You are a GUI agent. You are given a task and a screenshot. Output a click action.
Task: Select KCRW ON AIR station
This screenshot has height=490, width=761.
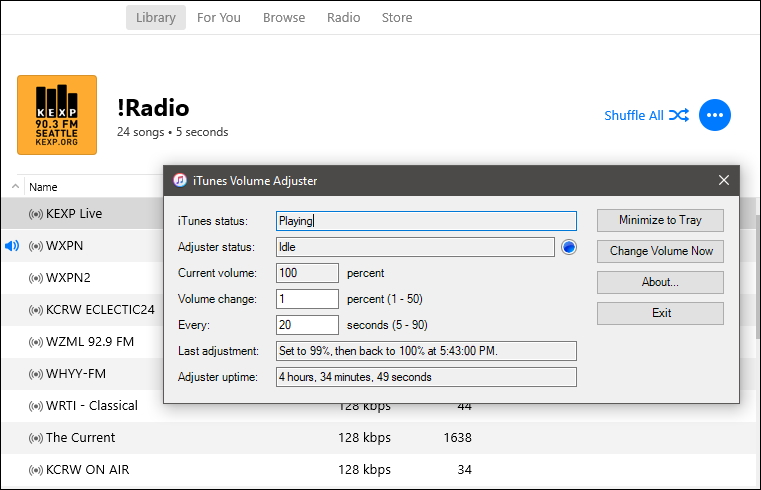[379, 470]
